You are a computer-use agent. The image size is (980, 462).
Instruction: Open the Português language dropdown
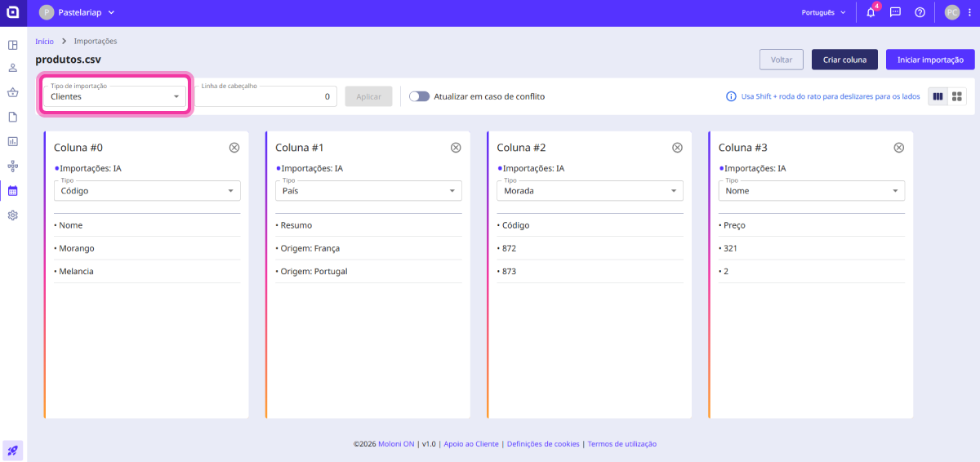point(824,12)
